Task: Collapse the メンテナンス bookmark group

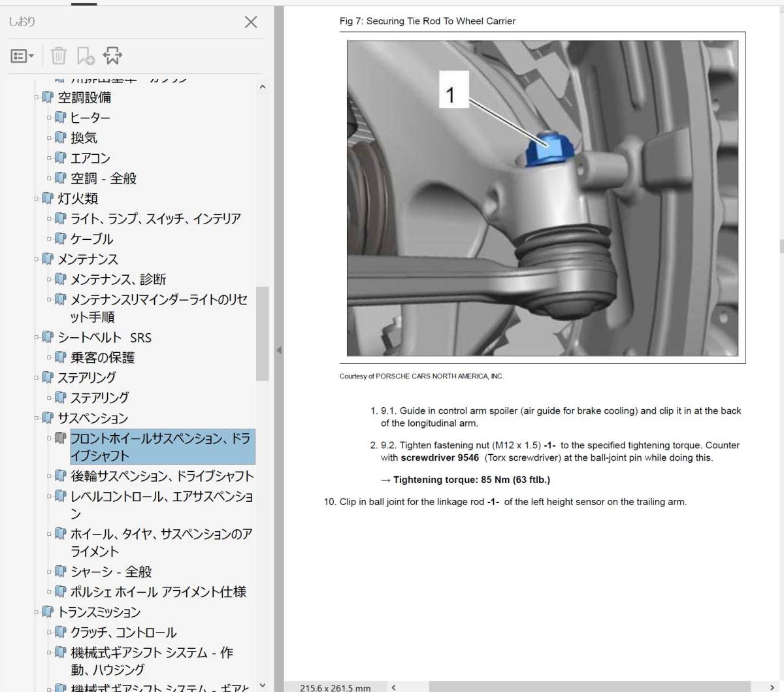Action: (37, 259)
